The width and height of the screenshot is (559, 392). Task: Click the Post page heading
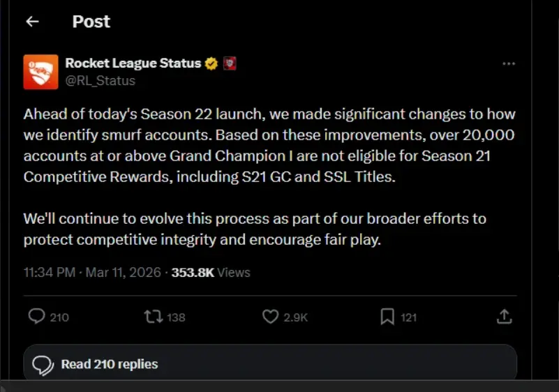coord(91,22)
